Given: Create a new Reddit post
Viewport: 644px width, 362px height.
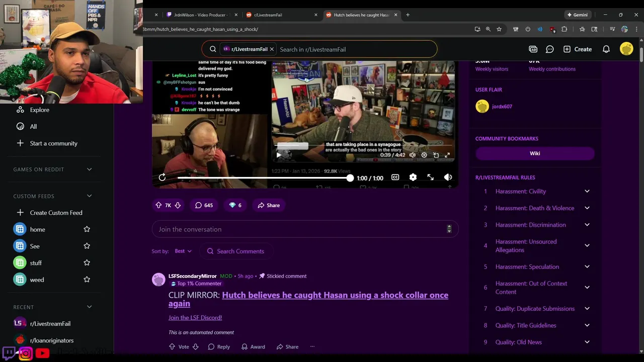Looking at the screenshot, I should point(578,49).
